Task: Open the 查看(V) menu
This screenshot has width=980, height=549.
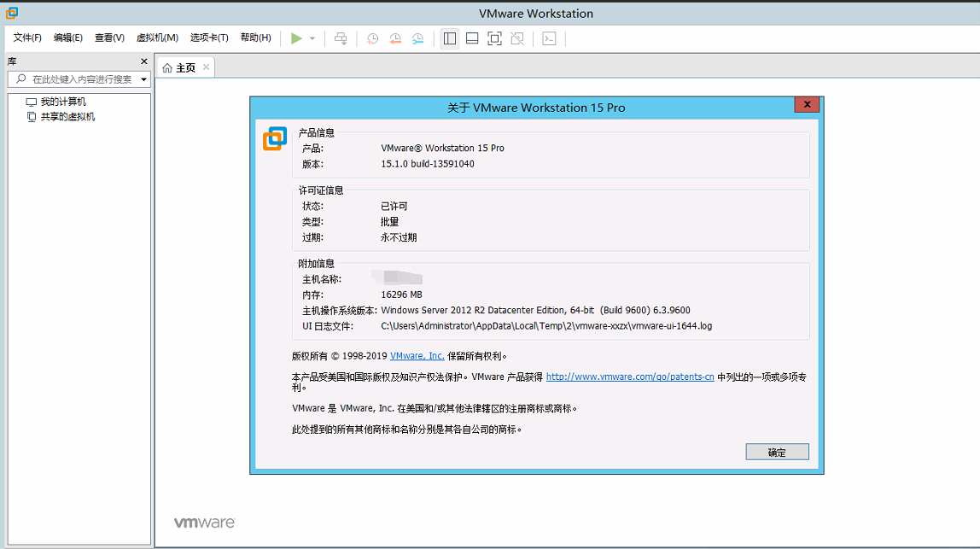Action: pos(109,38)
